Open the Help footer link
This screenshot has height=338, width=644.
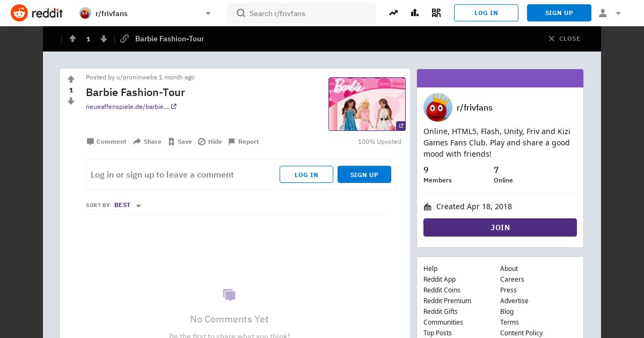pos(430,268)
